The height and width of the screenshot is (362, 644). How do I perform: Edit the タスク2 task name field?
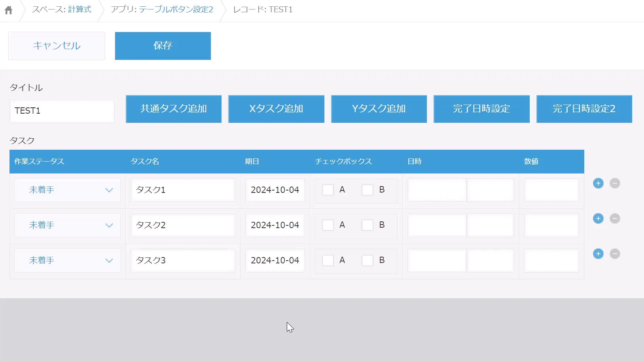point(183,225)
